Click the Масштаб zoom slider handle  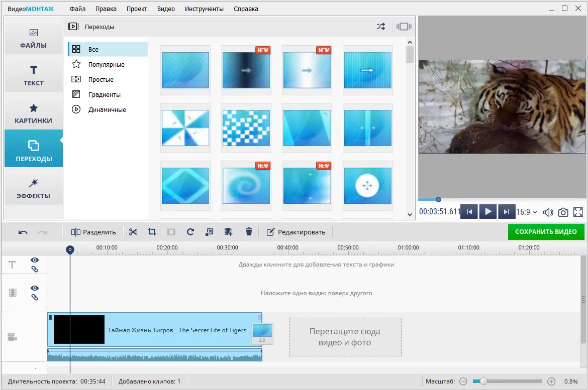coord(483,381)
